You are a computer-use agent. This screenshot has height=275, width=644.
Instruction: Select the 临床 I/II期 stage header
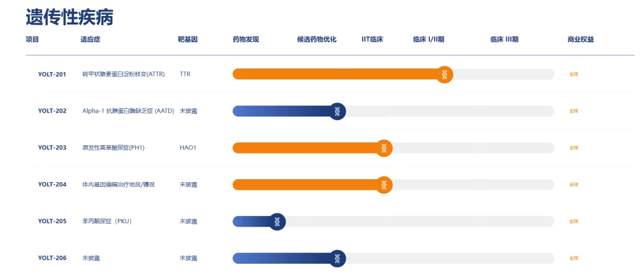click(x=428, y=40)
